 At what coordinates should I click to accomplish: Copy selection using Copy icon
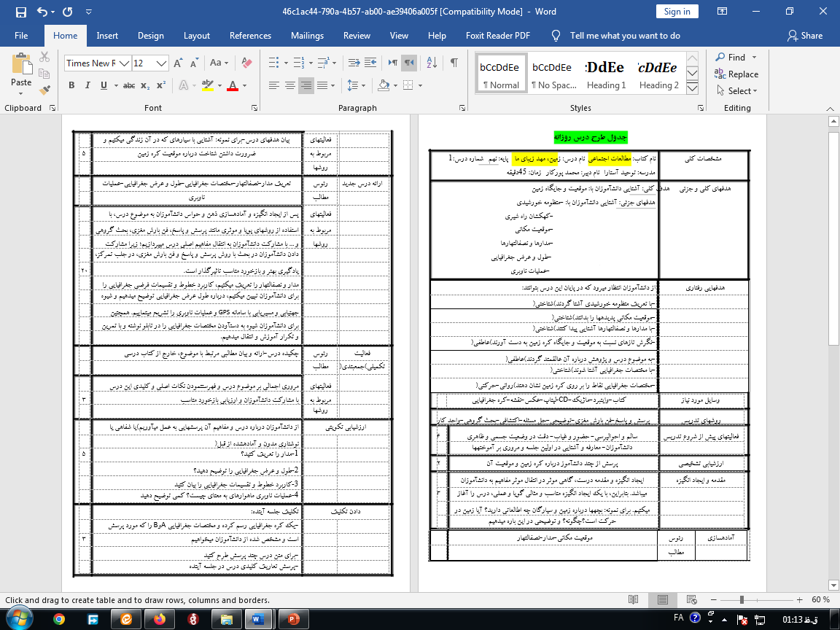44,74
